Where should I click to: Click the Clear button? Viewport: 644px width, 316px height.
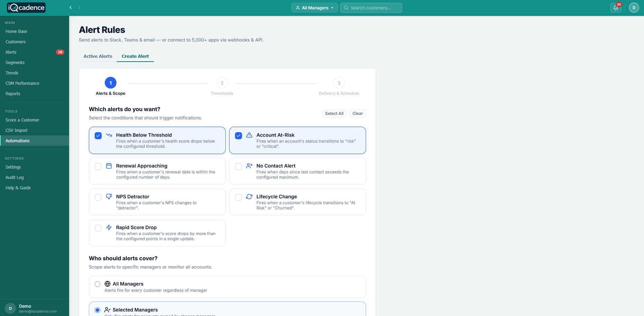coord(357,113)
